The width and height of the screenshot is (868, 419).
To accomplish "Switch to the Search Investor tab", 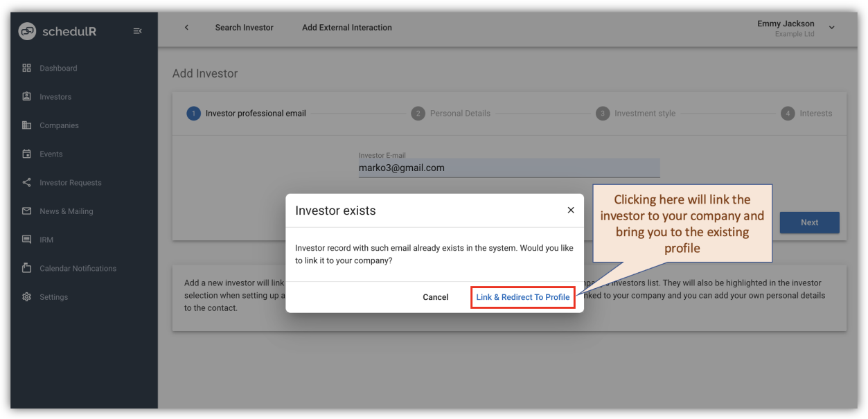I will [x=244, y=27].
